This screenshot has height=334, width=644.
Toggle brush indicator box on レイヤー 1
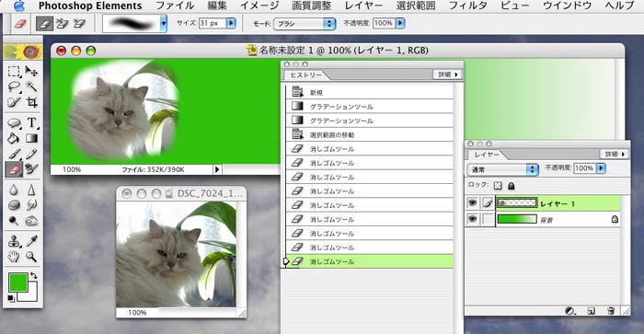[488, 203]
